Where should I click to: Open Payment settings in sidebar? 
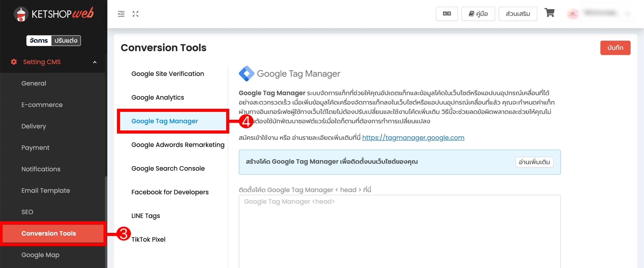click(35, 148)
